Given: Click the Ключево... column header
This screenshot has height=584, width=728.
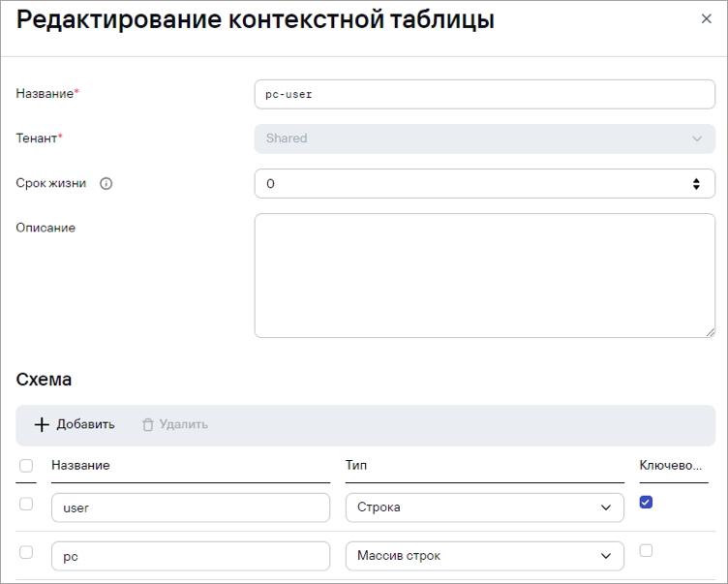Looking at the screenshot, I should pyautogui.click(x=671, y=466).
